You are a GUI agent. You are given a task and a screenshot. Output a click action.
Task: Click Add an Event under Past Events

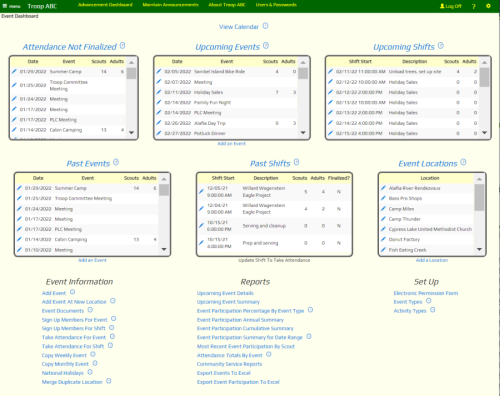92,260
